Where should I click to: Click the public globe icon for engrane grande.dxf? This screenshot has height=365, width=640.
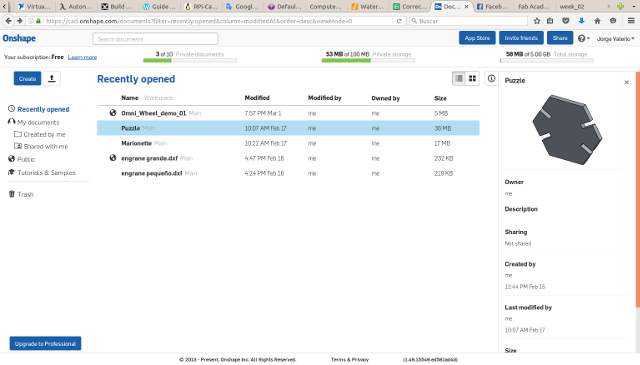click(113, 158)
